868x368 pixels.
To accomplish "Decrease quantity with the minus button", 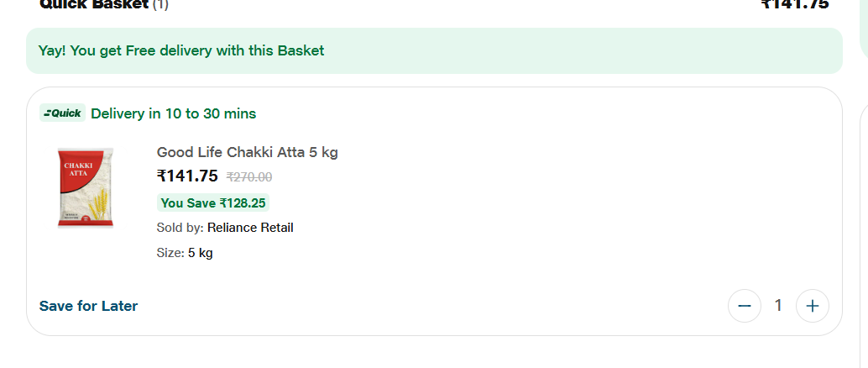I will point(744,306).
